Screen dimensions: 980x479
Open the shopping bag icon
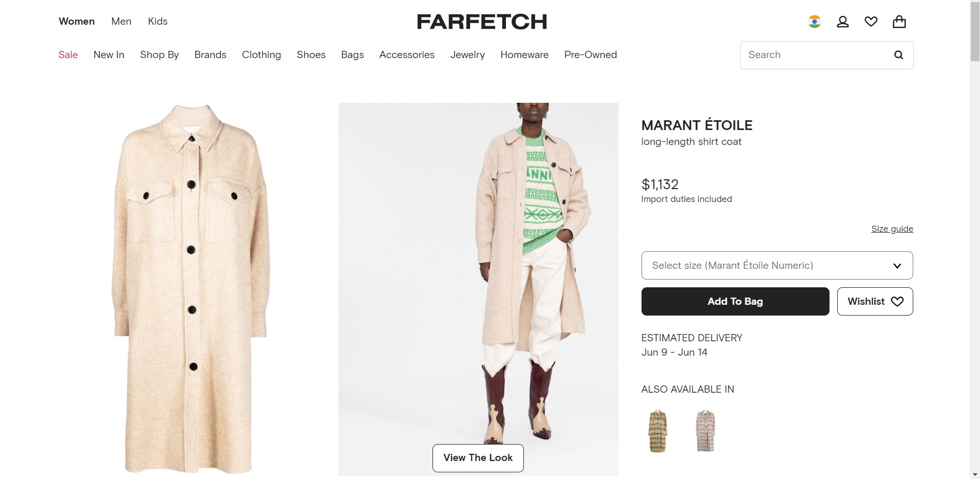[899, 22]
